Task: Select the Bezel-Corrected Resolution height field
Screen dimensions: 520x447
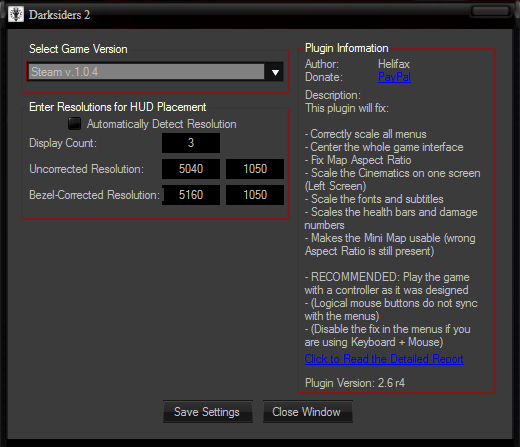Action: point(255,195)
